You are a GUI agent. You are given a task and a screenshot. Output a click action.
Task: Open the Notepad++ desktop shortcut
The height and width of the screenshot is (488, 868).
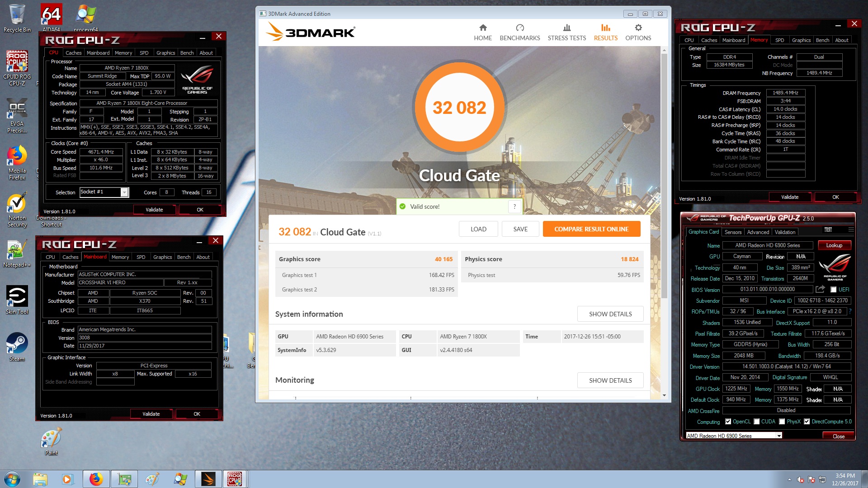pos(17,254)
